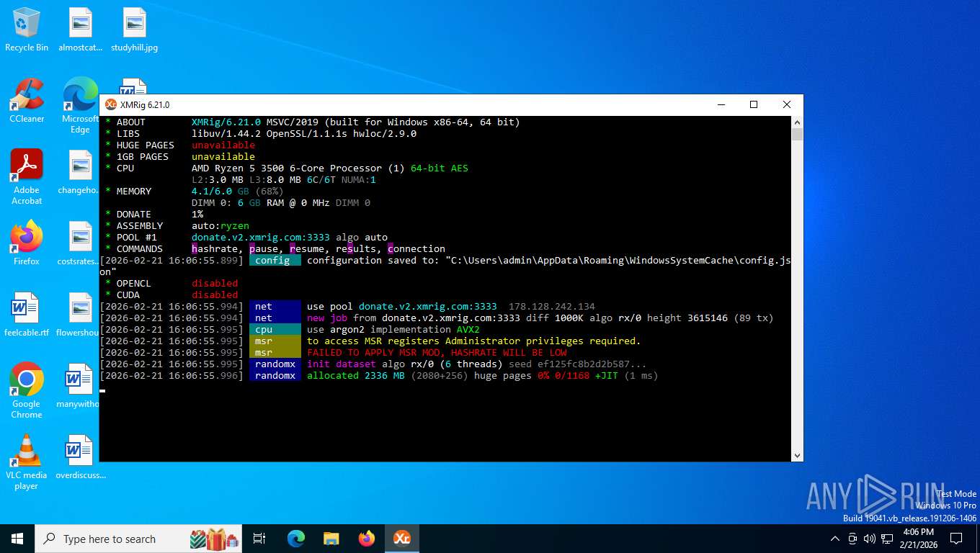This screenshot has width=980, height=553.
Task: Maximize the XMRig 6.21.0 window
Action: [x=754, y=104]
